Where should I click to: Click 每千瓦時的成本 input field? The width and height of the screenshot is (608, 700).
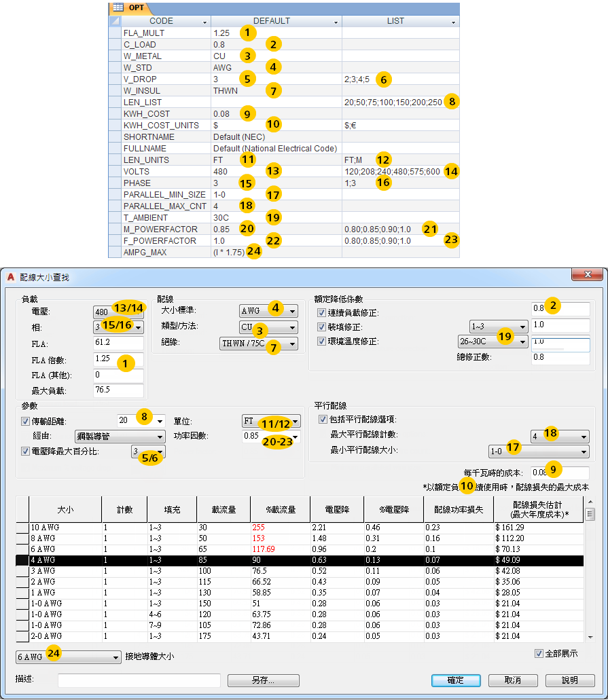560,473
